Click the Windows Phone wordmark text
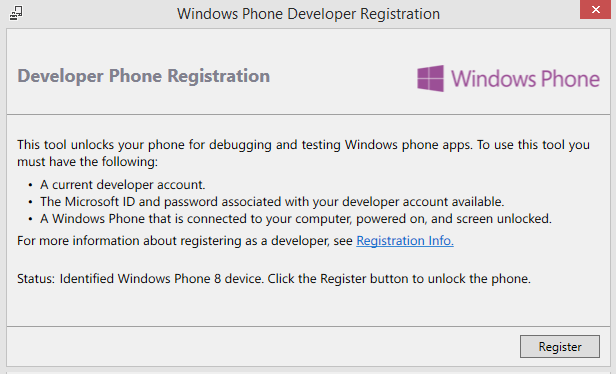The image size is (616, 374). coord(525,79)
